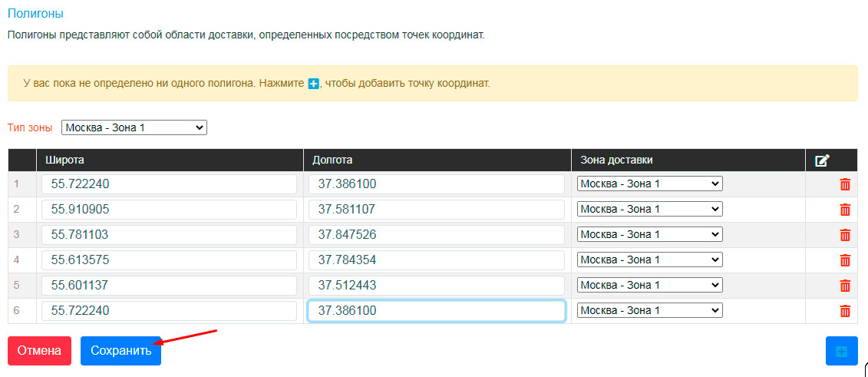
Task: Click the Отмена button
Action: tap(39, 351)
